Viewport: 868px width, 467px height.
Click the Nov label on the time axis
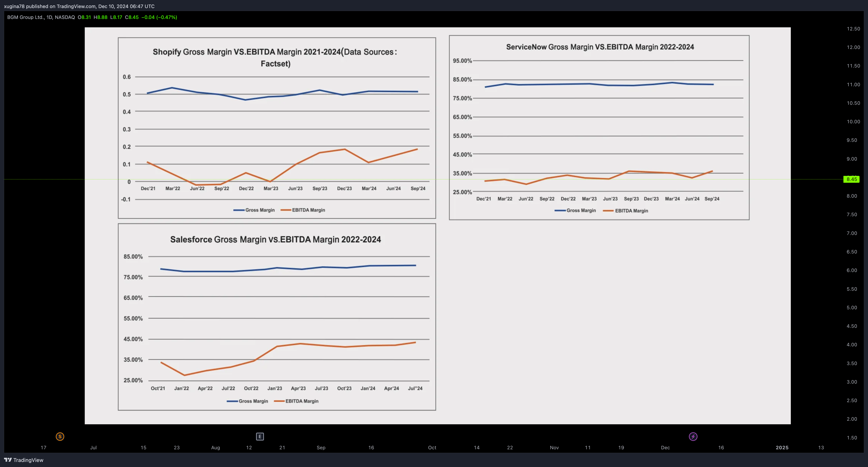(554, 448)
